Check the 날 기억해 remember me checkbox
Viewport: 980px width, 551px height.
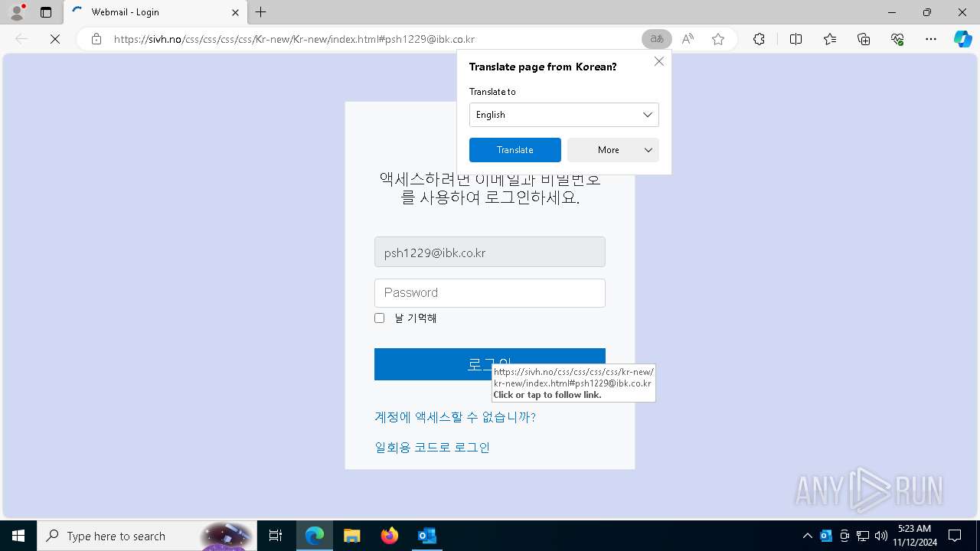[379, 318]
